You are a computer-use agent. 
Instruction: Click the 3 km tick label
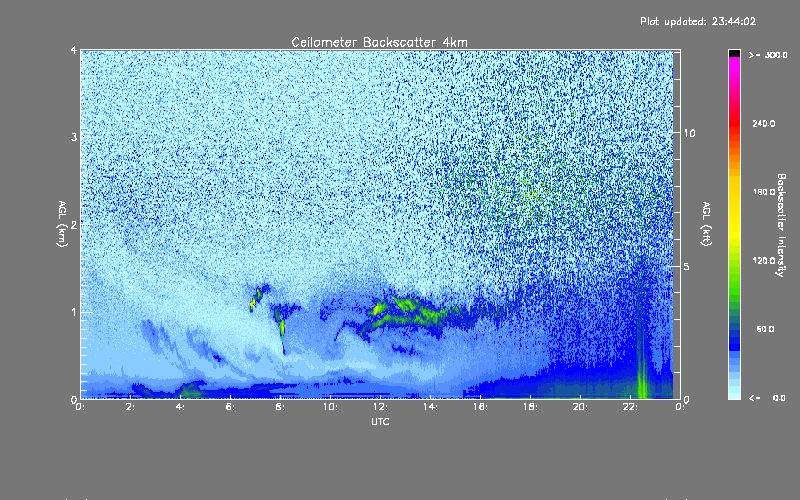click(x=74, y=137)
